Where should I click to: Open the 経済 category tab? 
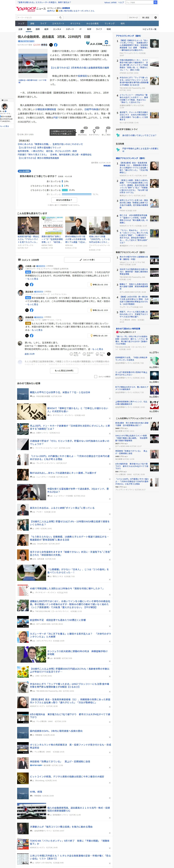(46, 29)
